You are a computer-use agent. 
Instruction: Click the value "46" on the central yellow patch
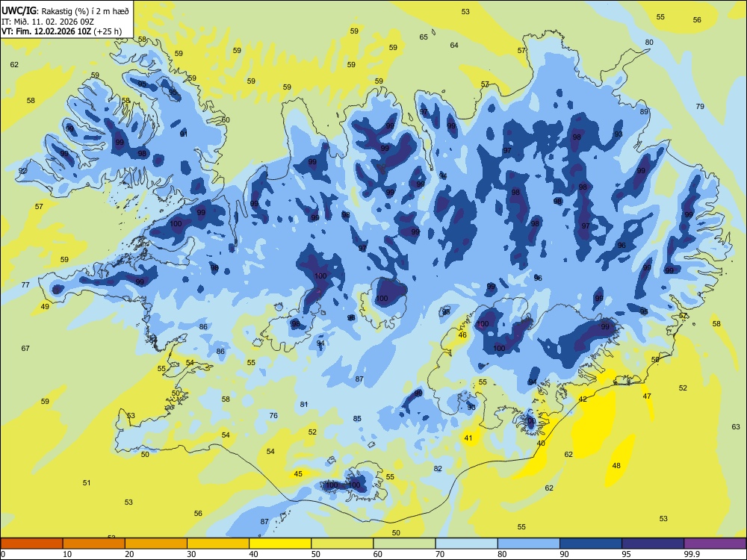[462, 335]
